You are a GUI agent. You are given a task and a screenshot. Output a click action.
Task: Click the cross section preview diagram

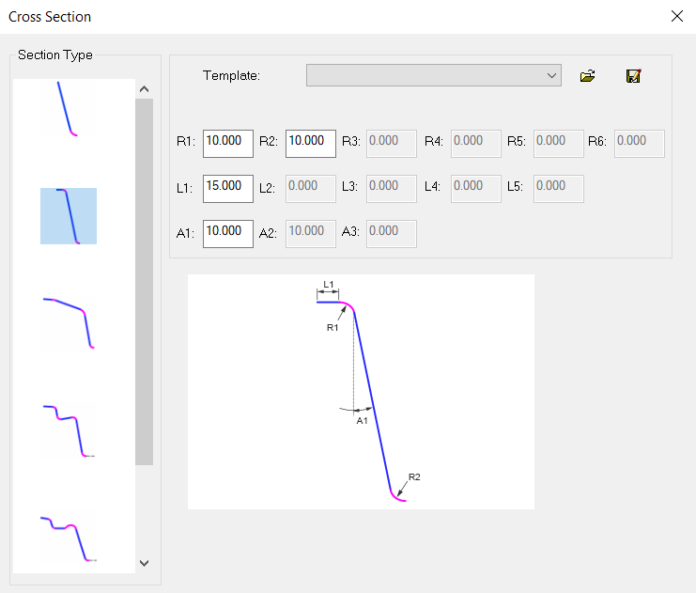tap(360, 391)
